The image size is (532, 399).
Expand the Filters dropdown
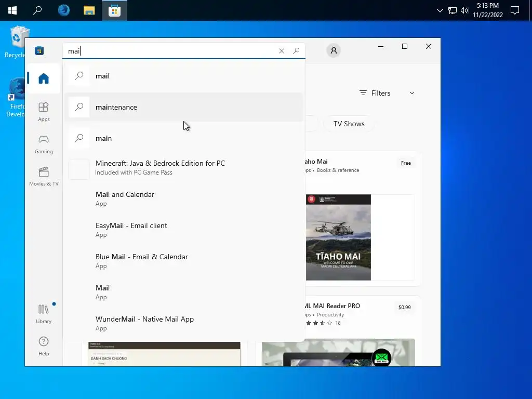(x=387, y=93)
